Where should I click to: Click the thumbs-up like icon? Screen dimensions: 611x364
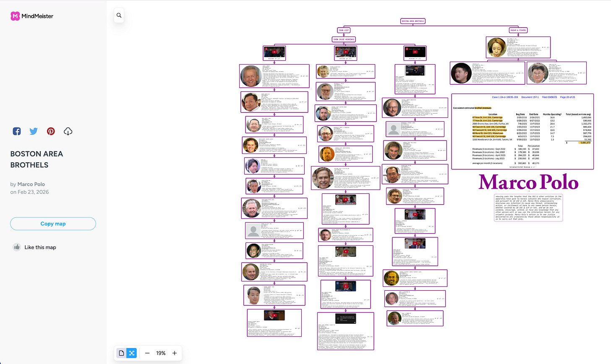pyautogui.click(x=17, y=247)
